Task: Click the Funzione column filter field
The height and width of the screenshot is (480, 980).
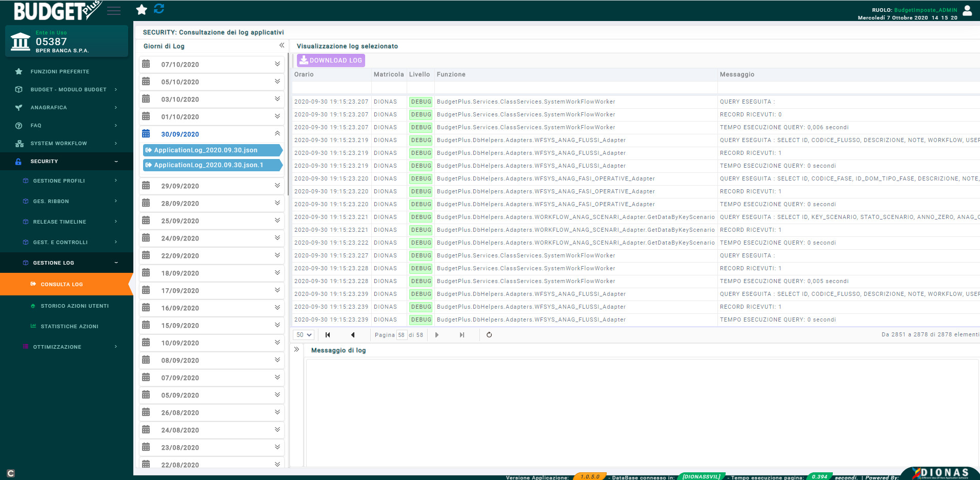Action: (576, 88)
